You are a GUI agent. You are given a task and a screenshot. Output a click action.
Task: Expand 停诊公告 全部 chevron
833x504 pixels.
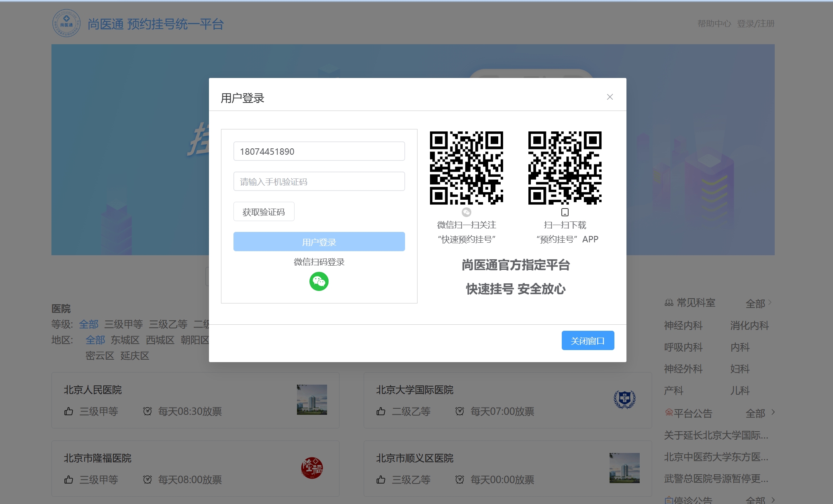[773, 500]
